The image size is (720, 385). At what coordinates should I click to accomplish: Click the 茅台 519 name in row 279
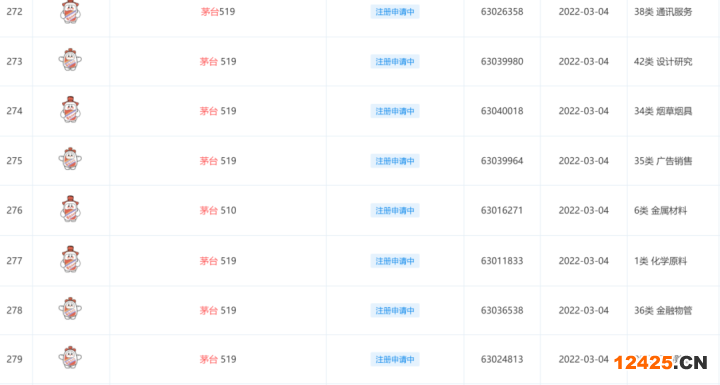tap(218, 359)
